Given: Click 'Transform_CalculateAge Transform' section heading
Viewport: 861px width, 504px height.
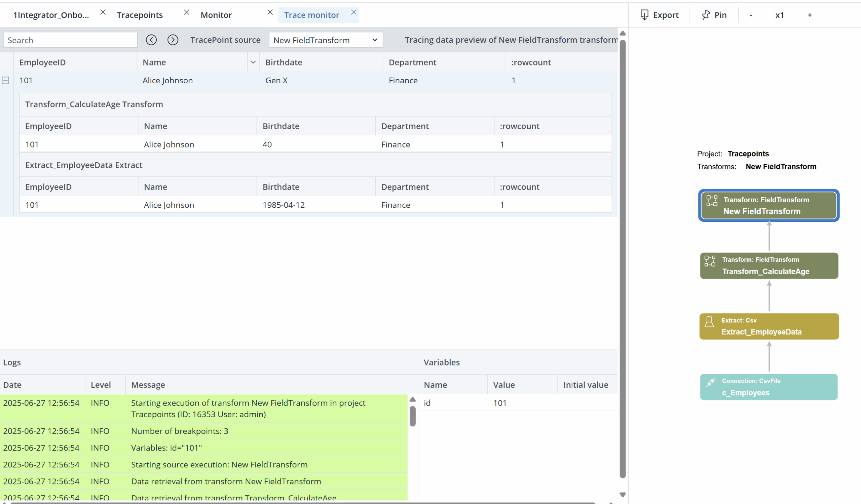Looking at the screenshot, I should click(x=94, y=104).
